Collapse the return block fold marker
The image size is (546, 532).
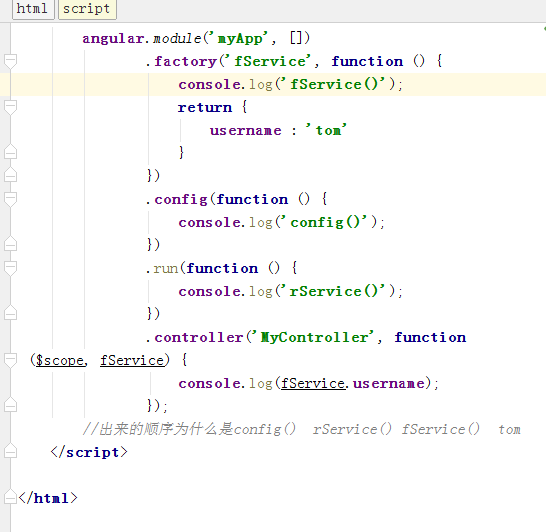pyautogui.click(x=10, y=107)
